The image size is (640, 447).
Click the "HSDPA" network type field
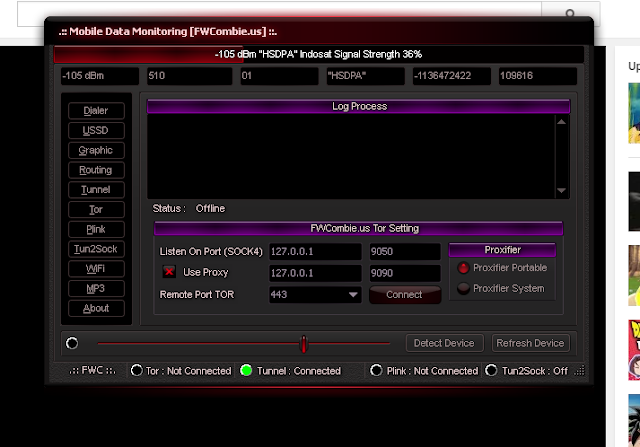coord(366,76)
